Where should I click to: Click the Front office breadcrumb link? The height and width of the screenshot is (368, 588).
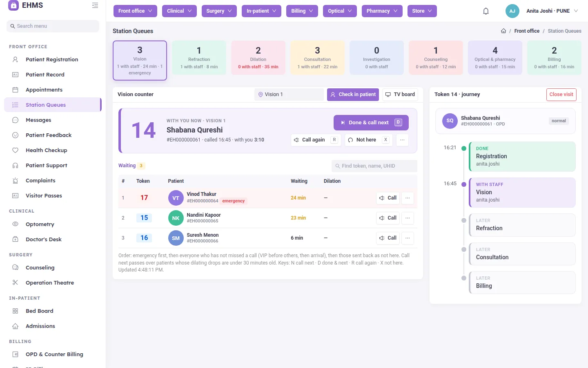(x=527, y=31)
